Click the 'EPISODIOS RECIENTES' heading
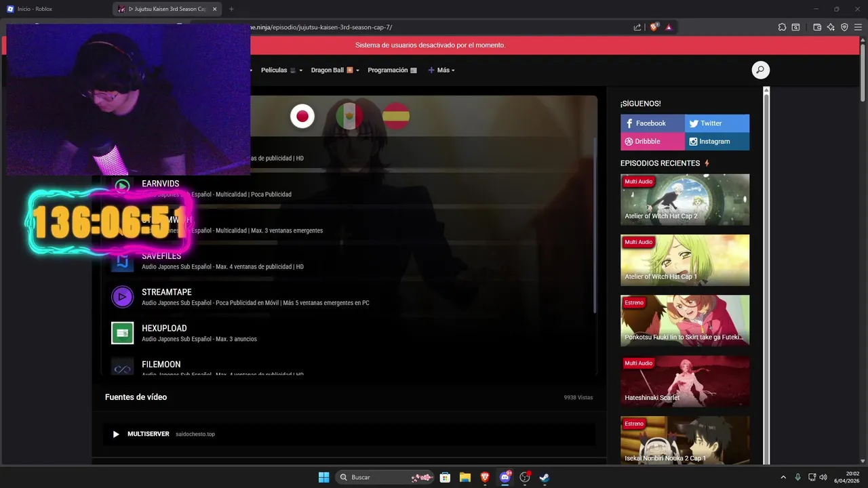 pyautogui.click(x=660, y=163)
